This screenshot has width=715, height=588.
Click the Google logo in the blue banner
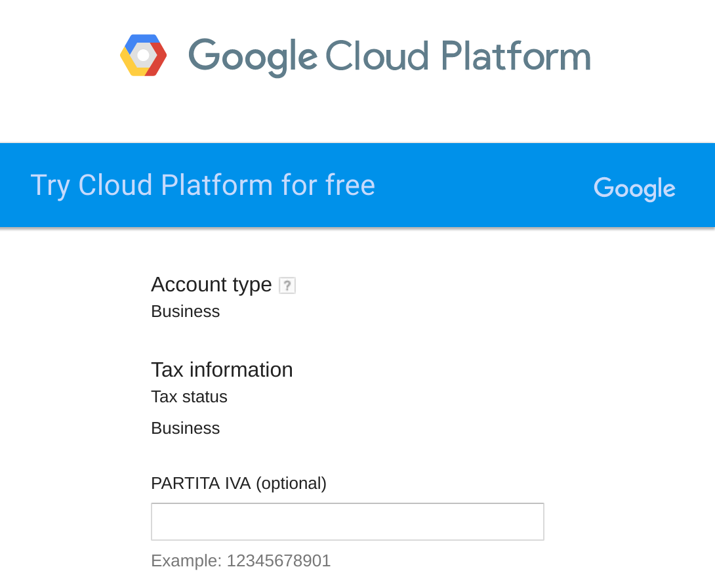pyautogui.click(x=634, y=188)
